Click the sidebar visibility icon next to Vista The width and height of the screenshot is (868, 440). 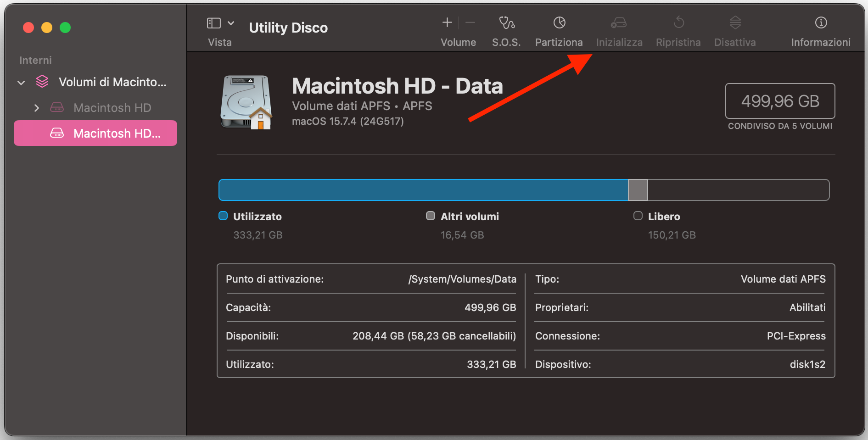pyautogui.click(x=214, y=22)
